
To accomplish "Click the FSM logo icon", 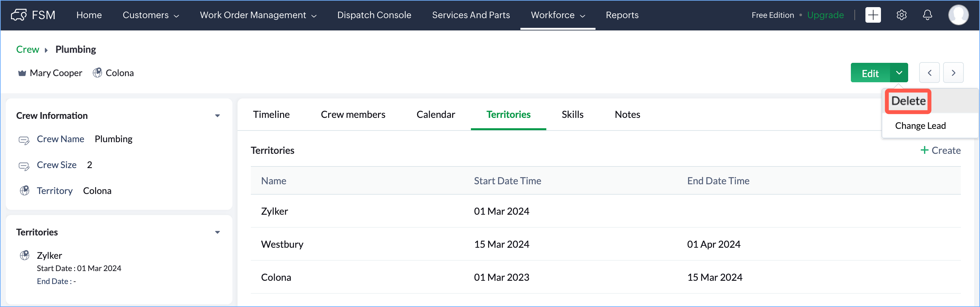I will click(19, 15).
